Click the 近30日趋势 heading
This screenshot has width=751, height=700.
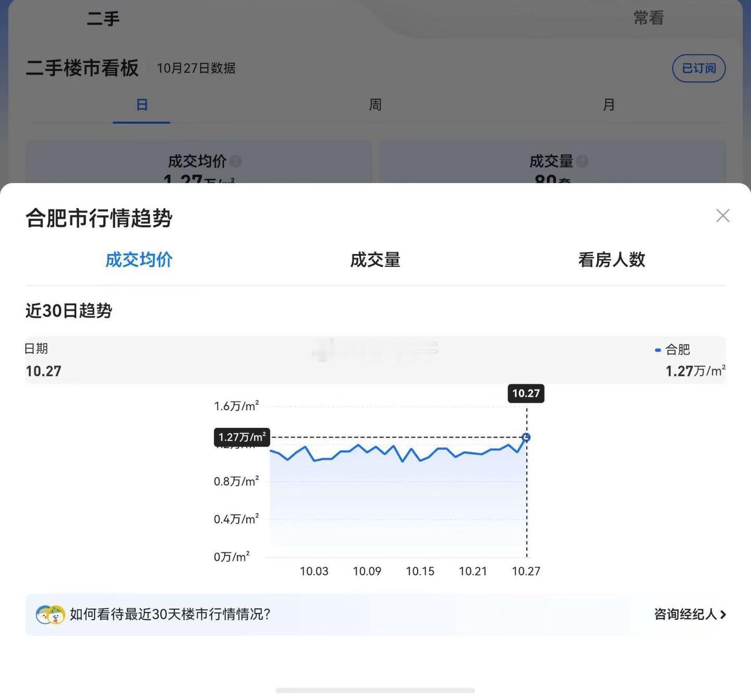(x=69, y=311)
